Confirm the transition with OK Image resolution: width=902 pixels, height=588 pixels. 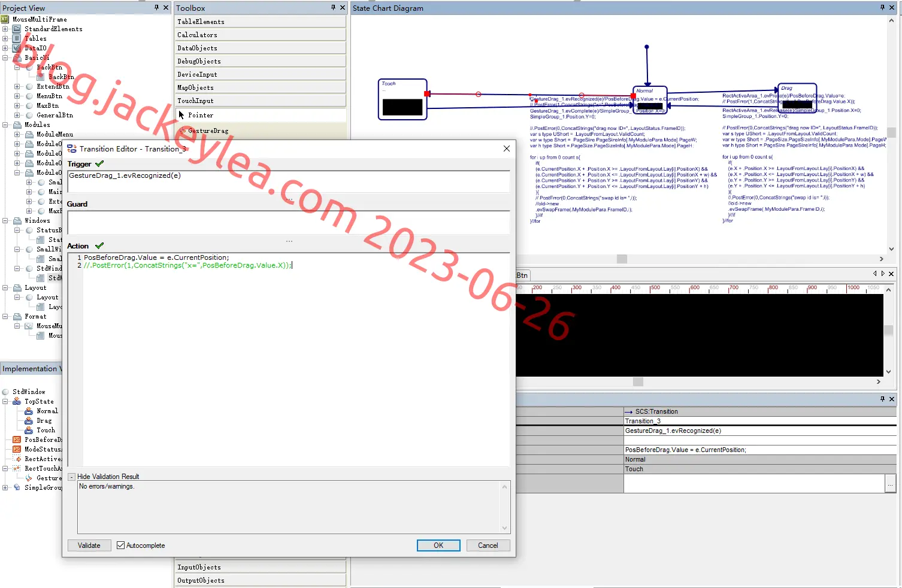coord(438,545)
